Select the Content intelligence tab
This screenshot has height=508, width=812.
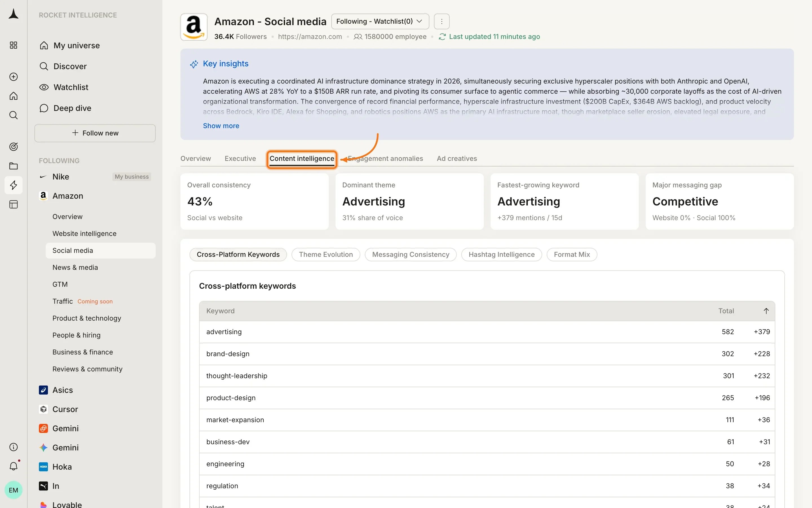(302, 159)
